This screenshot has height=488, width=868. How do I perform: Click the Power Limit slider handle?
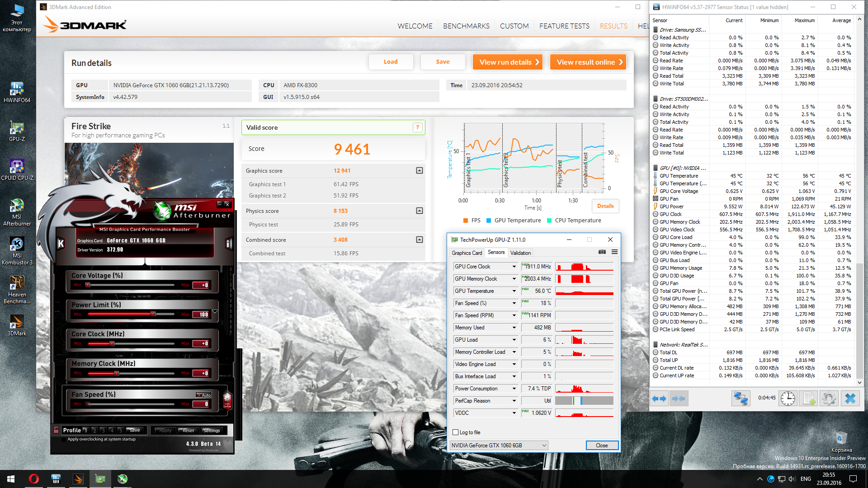tap(153, 314)
